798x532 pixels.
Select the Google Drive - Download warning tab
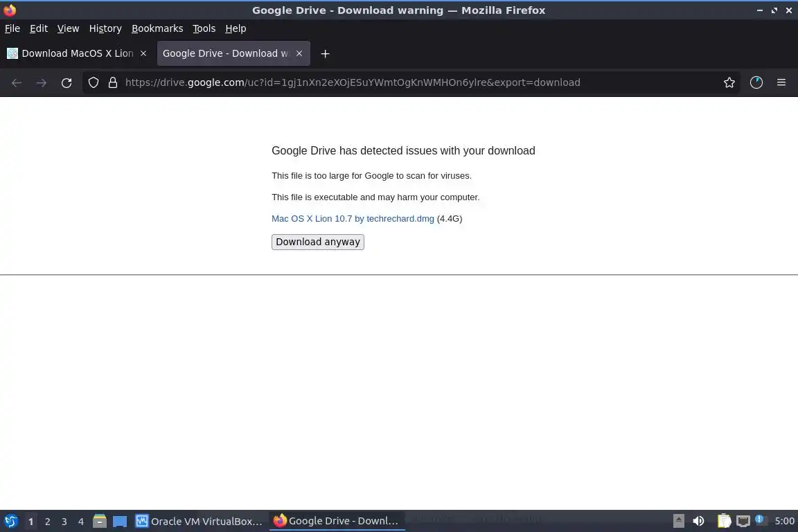tap(233, 53)
